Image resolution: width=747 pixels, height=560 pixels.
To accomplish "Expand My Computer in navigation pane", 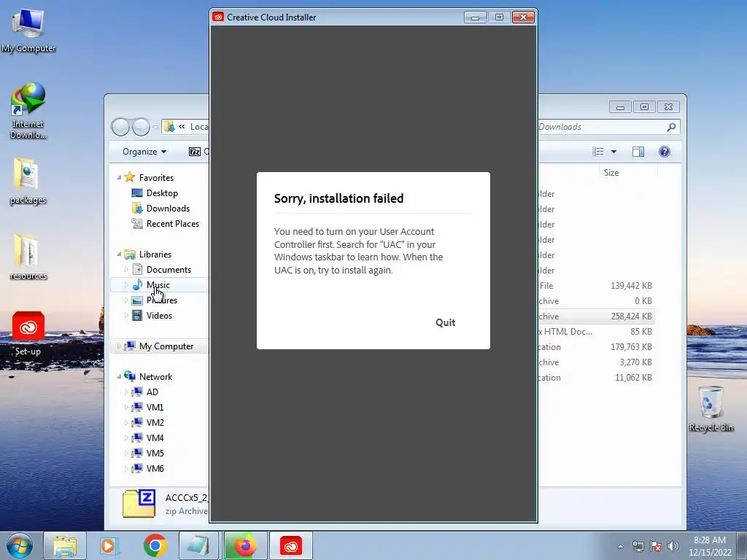I will pos(119,346).
